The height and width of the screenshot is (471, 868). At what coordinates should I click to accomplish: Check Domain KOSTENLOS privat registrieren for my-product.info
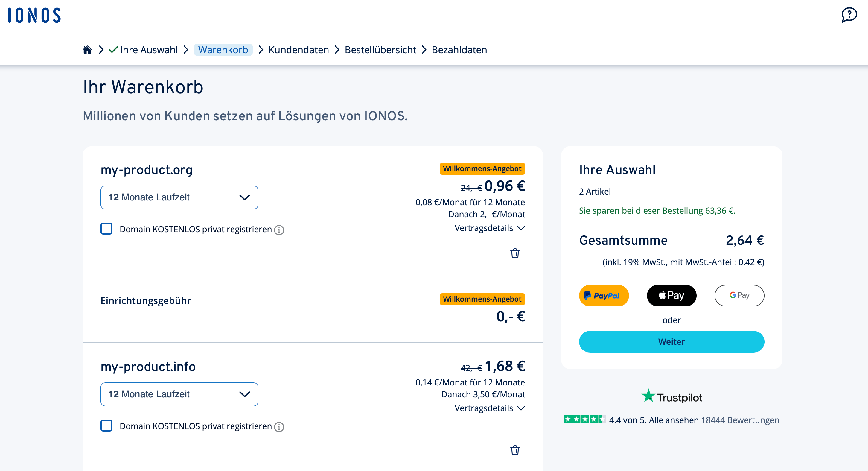pos(106,426)
